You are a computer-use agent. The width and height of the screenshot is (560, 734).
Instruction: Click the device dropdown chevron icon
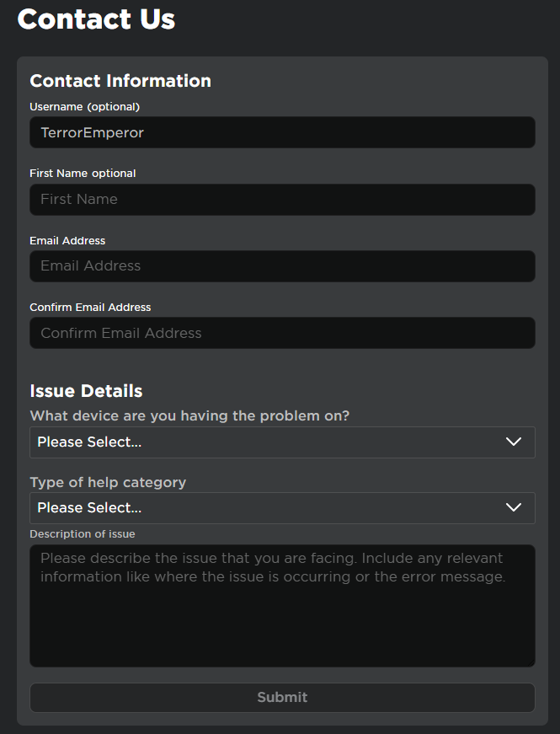coord(514,442)
